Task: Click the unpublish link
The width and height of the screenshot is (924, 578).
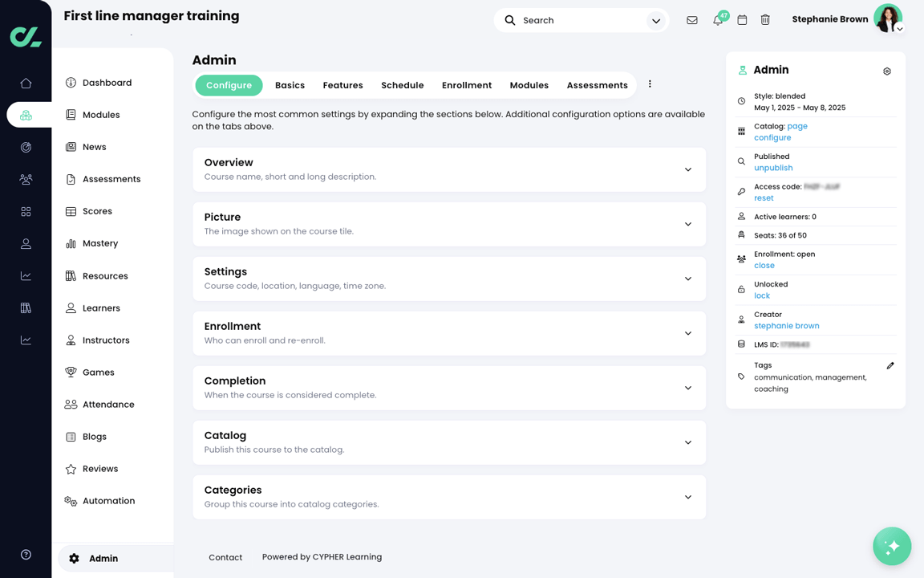Action: pyautogui.click(x=773, y=168)
